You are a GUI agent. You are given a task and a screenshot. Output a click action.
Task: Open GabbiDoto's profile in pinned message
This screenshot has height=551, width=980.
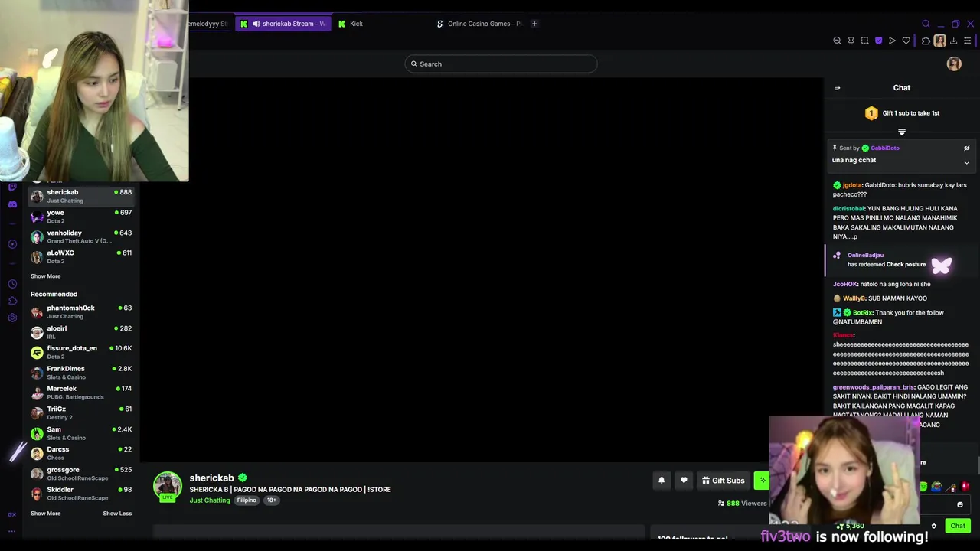884,148
